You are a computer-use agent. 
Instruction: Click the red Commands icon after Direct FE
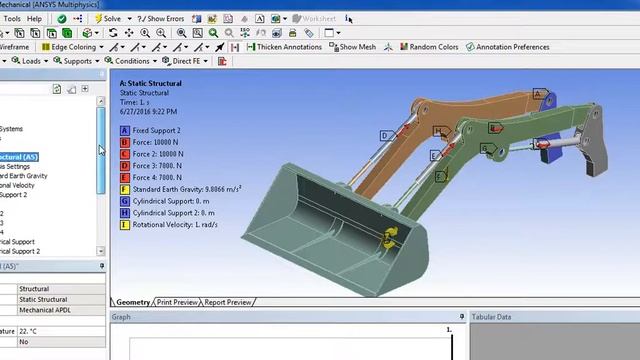(x=222, y=61)
